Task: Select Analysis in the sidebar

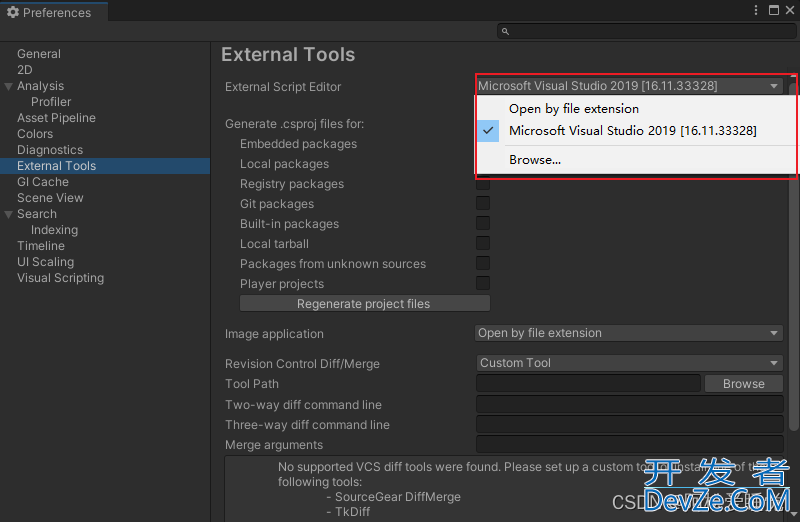Action: pos(40,86)
